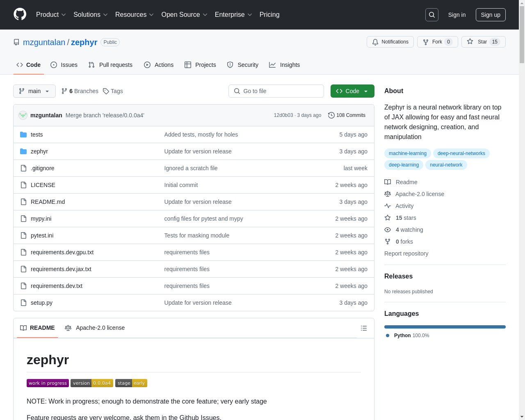Expand the Resources menu

[135, 15]
